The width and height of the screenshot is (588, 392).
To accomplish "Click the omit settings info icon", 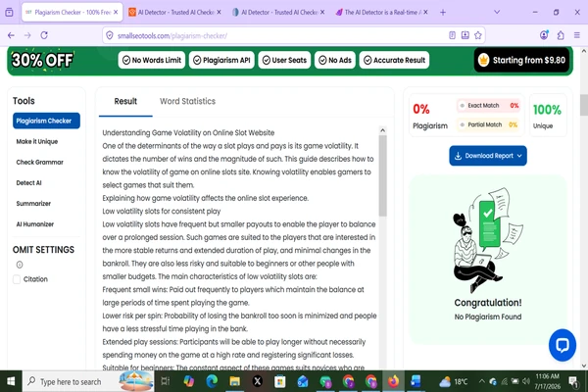I will (x=20, y=265).
